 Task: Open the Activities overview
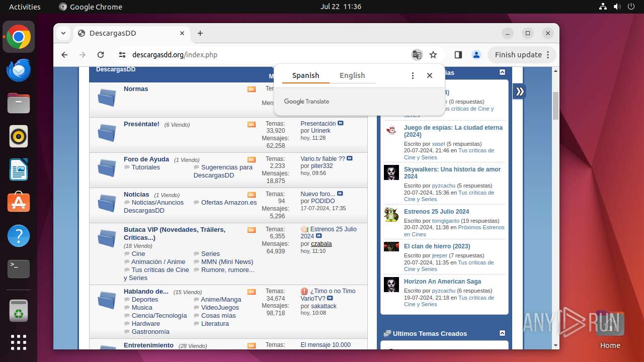pos(25,7)
